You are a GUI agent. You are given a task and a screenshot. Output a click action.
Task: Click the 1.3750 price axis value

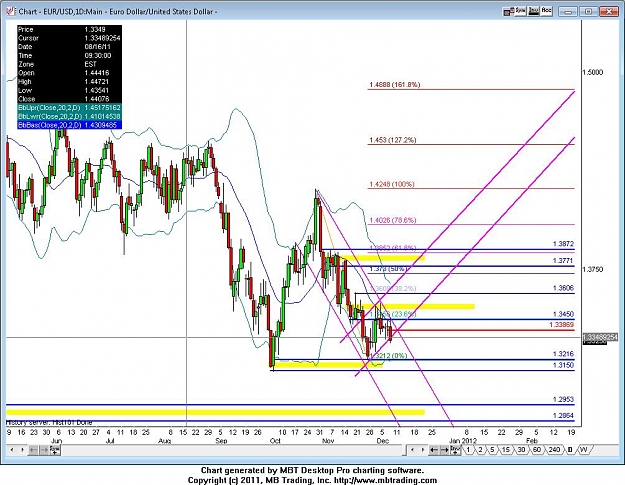point(593,269)
